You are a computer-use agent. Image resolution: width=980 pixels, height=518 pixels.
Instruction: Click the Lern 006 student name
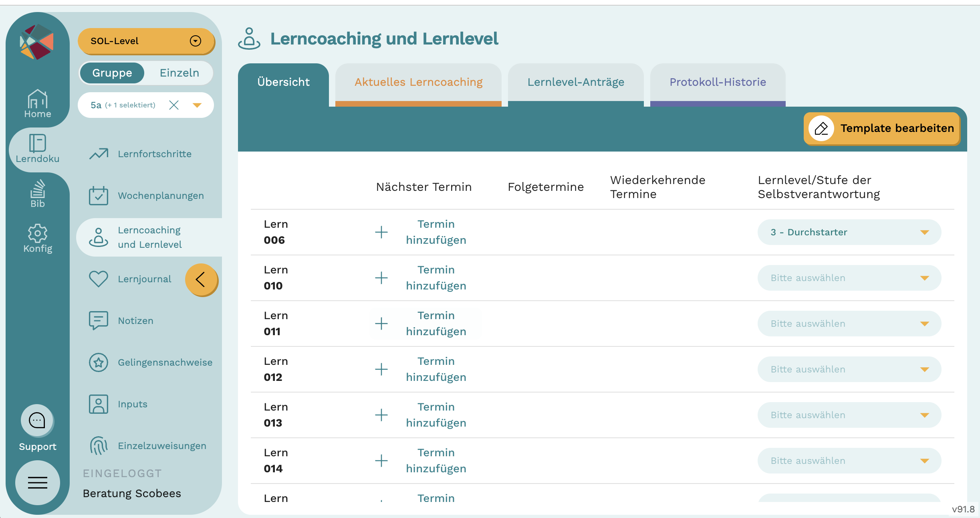tap(276, 232)
